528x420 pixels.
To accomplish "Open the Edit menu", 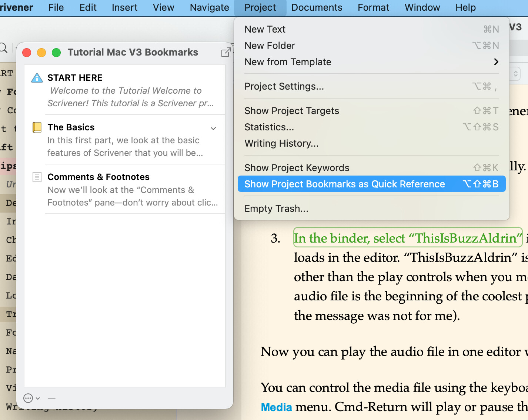I will coord(88,7).
